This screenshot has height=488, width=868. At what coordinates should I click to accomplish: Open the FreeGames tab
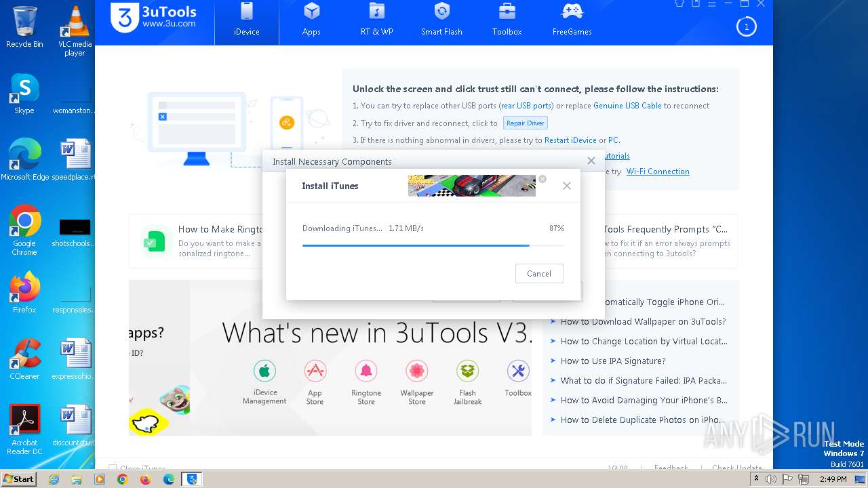[x=572, y=20]
